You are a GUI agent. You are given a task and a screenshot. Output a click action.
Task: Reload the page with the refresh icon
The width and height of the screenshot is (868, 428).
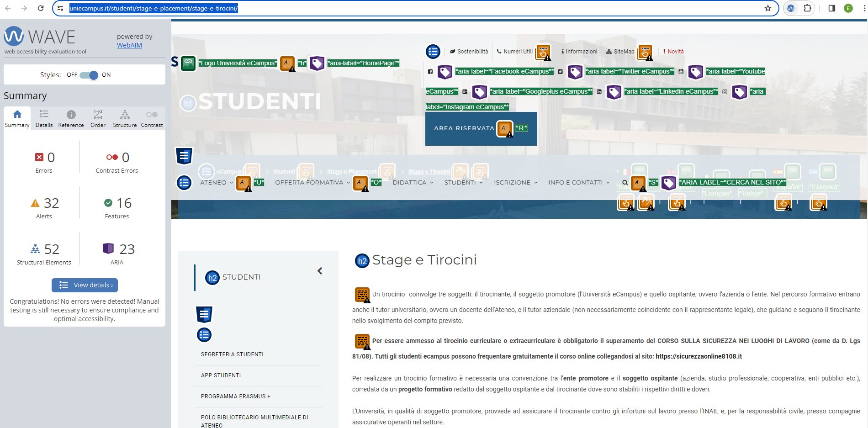[41, 8]
